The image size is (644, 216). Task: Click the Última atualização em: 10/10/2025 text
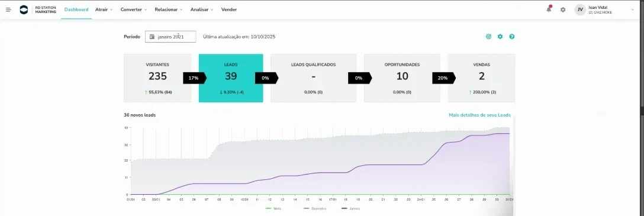pyautogui.click(x=239, y=37)
